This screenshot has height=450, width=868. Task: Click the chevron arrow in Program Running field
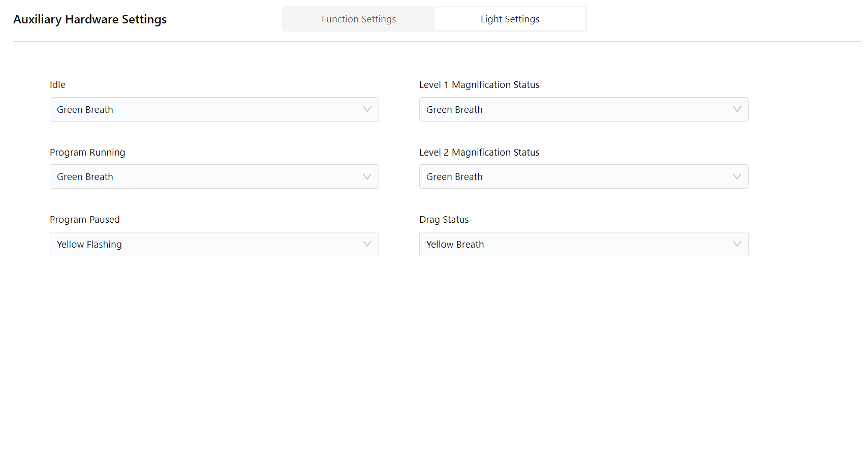[367, 176]
